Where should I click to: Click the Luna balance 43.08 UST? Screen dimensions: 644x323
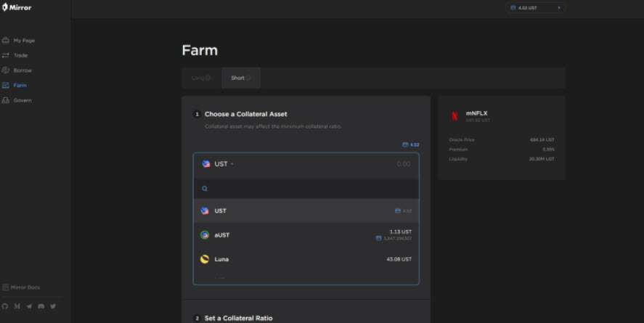(399, 259)
